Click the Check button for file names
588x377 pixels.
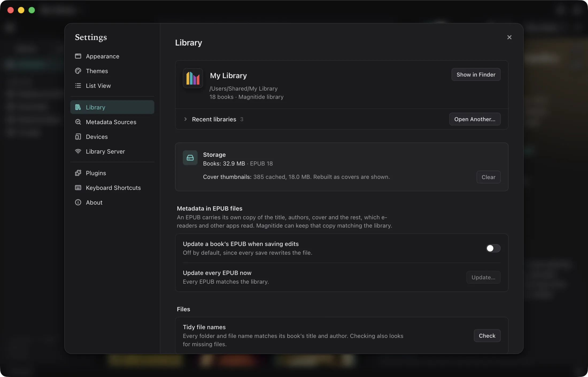tap(487, 336)
